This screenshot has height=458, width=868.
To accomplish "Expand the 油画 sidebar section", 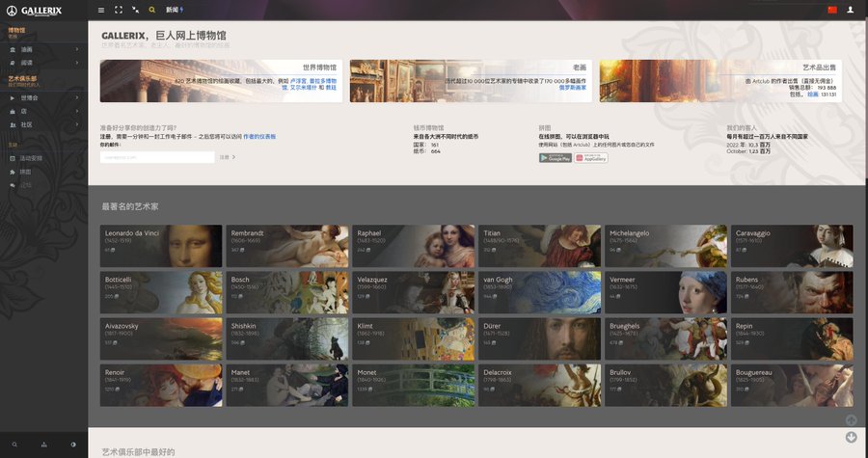I will (43, 49).
